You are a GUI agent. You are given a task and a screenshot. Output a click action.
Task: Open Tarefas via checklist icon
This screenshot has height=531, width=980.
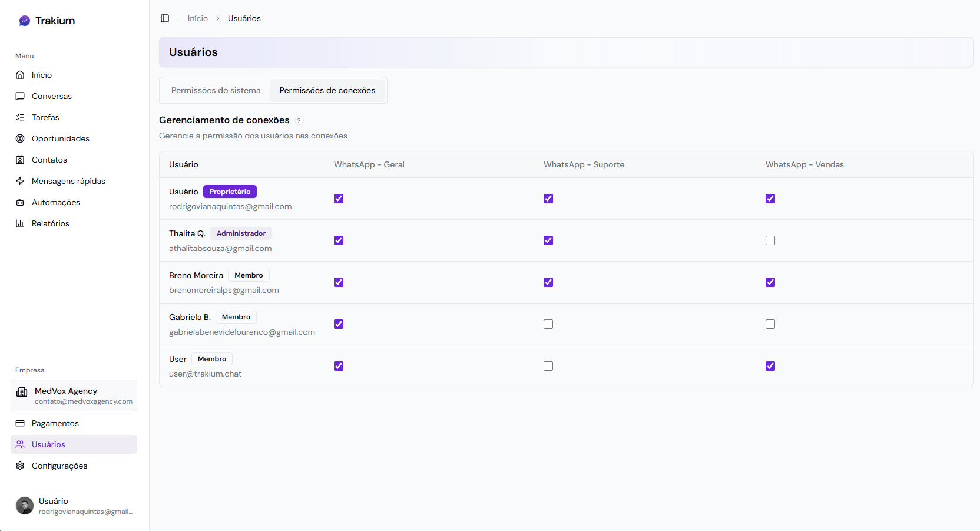pyautogui.click(x=20, y=117)
